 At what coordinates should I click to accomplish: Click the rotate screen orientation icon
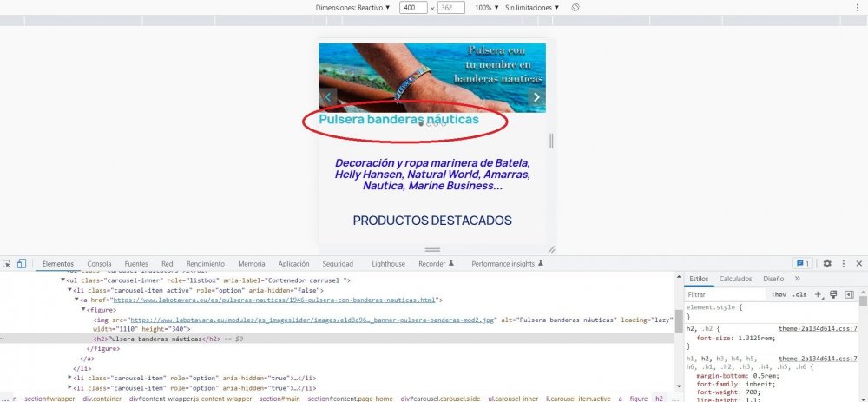pos(575,8)
